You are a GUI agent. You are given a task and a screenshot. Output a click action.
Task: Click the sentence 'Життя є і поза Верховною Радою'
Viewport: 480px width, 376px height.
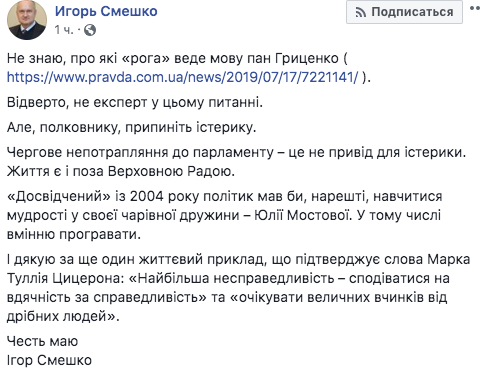tap(121, 171)
